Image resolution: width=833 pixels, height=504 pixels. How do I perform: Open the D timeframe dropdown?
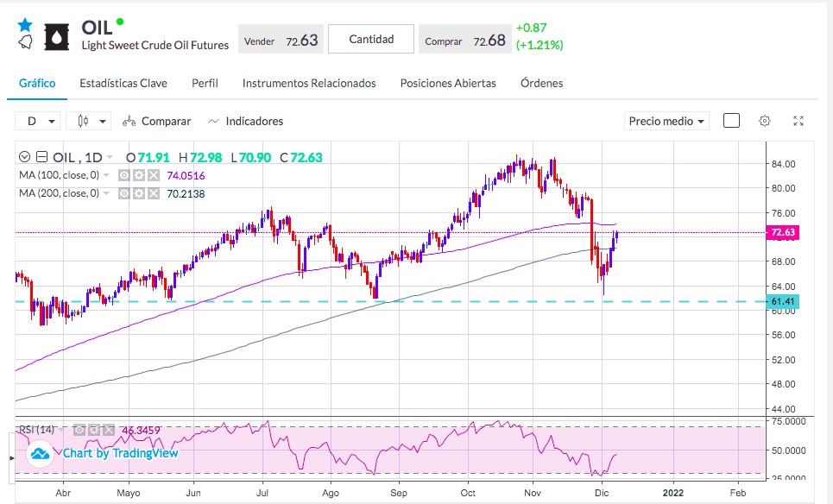pos(38,121)
